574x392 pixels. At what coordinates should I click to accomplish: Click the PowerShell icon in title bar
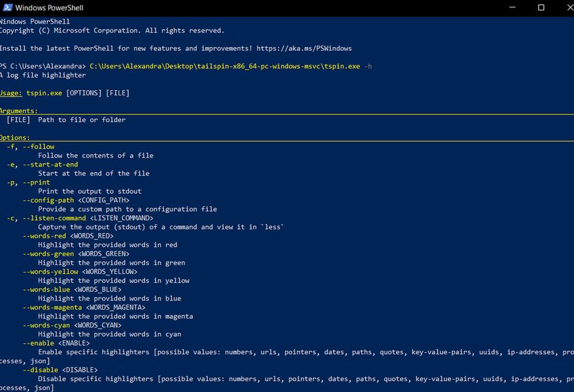coord(7,8)
